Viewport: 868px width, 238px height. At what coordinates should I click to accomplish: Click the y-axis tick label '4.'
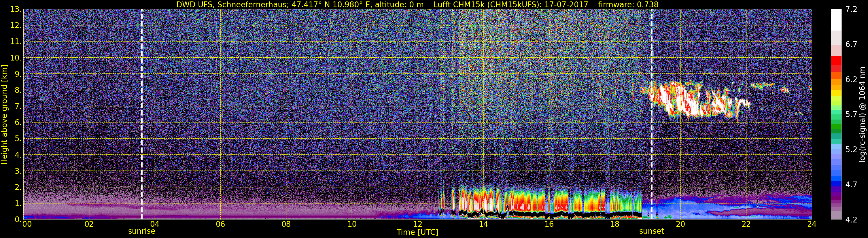click(18, 155)
